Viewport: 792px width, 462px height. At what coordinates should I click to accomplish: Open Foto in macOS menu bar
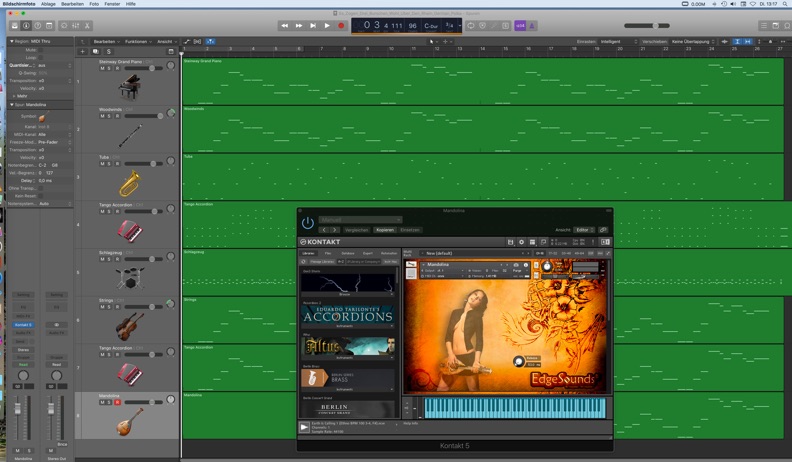[x=94, y=4]
